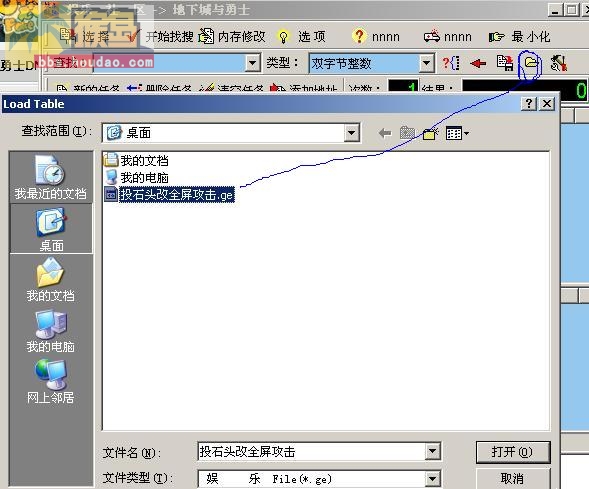Click the up one level folder icon
The image size is (589, 489).
coord(407,133)
